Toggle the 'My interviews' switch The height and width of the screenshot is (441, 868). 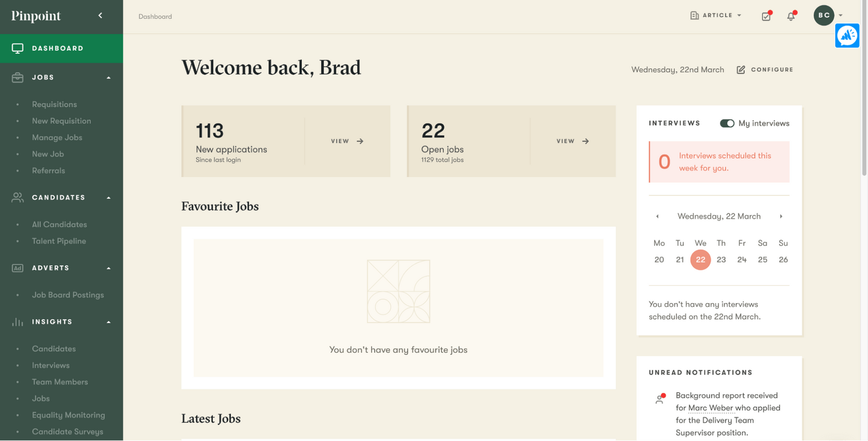(726, 123)
